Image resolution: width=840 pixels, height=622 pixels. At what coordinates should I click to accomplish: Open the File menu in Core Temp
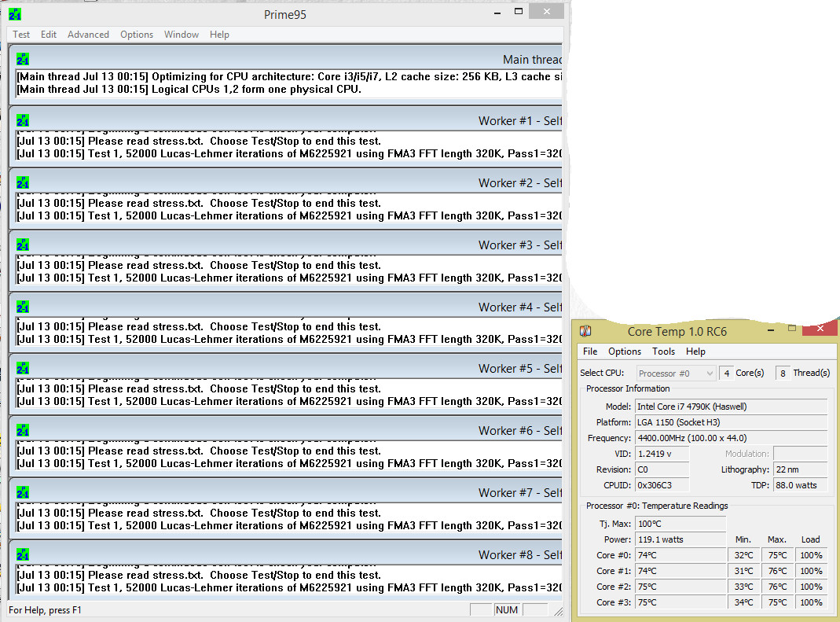(590, 351)
